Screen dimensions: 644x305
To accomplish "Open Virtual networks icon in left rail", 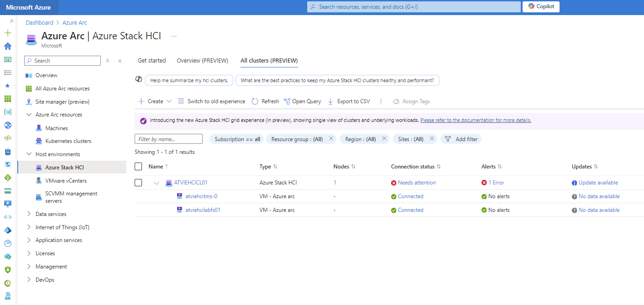I will (7, 217).
